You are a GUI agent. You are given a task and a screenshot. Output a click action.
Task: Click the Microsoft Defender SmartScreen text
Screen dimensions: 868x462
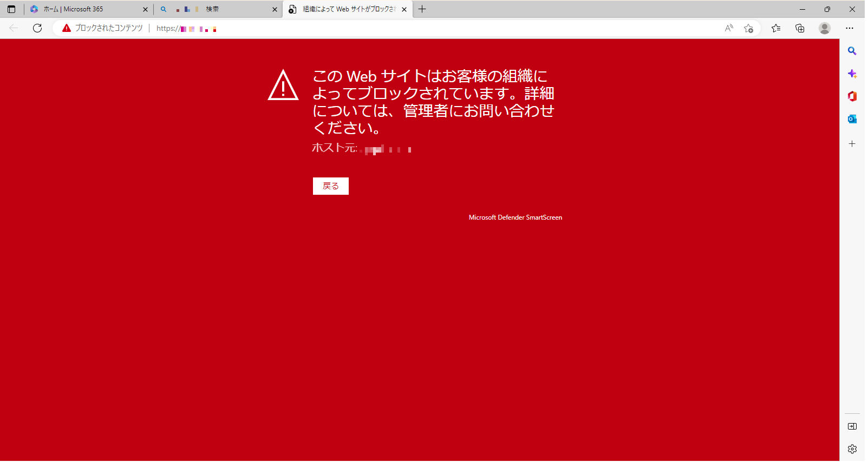pyautogui.click(x=515, y=217)
